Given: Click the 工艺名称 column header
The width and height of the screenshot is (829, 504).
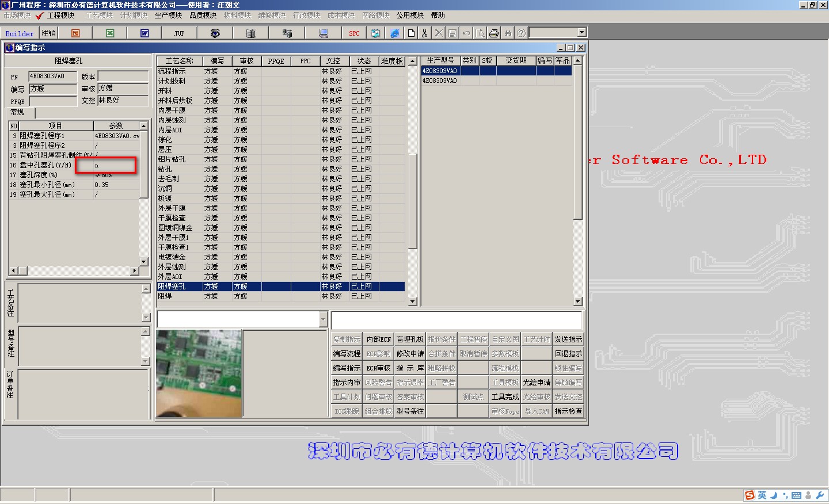Looking at the screenshot, I should [180, 61].
